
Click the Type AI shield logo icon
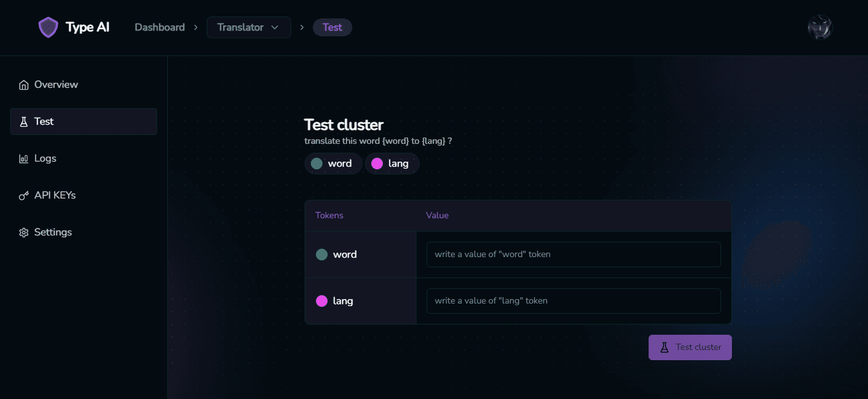click(48, 27)
